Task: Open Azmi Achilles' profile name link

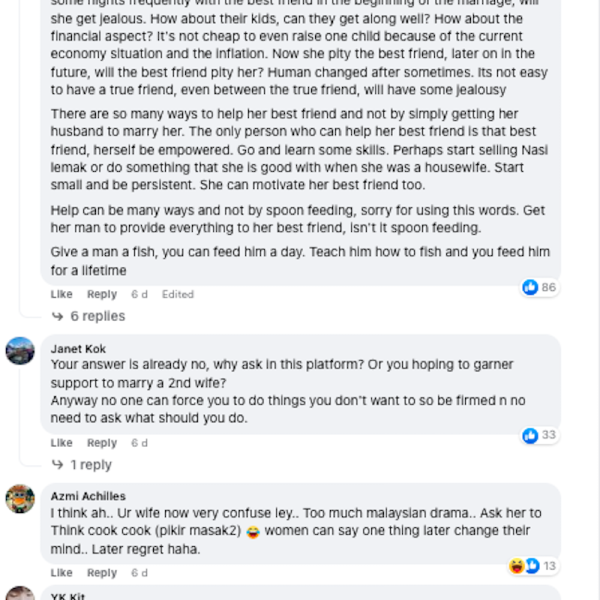Action: [x=88, y=496]
